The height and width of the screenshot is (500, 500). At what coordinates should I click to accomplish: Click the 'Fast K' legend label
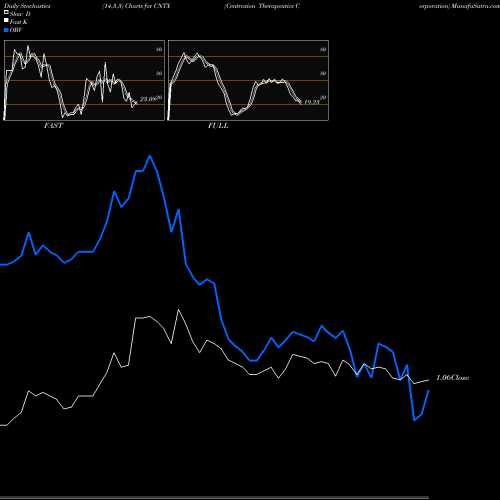(x=18, y=22)
